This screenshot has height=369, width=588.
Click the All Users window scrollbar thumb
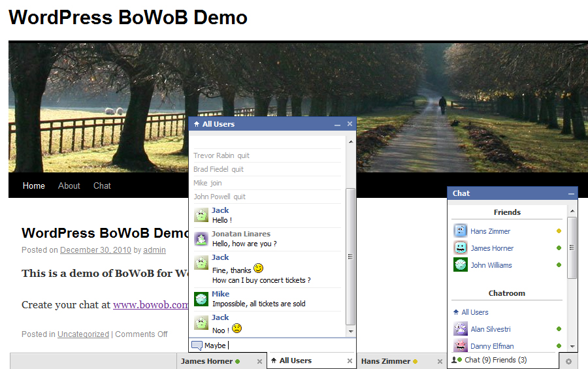(x=350, y=257)
